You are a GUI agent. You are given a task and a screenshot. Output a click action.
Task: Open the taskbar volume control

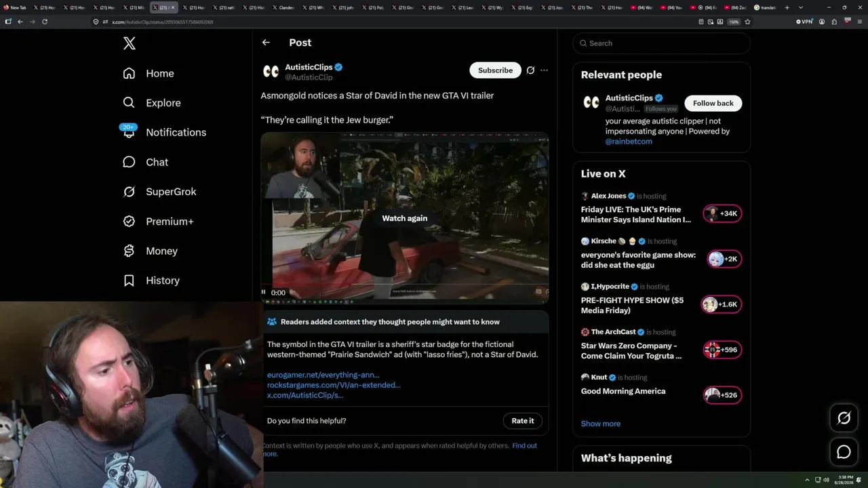[826, 480]
